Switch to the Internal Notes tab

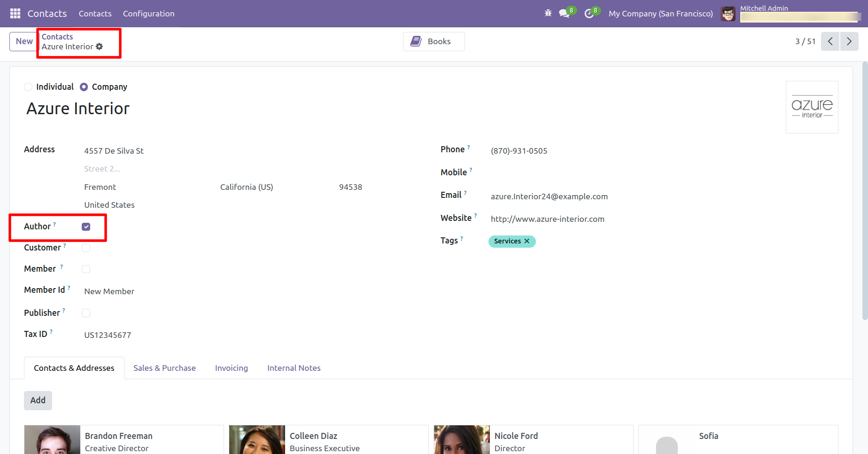(x=294, y=368)
